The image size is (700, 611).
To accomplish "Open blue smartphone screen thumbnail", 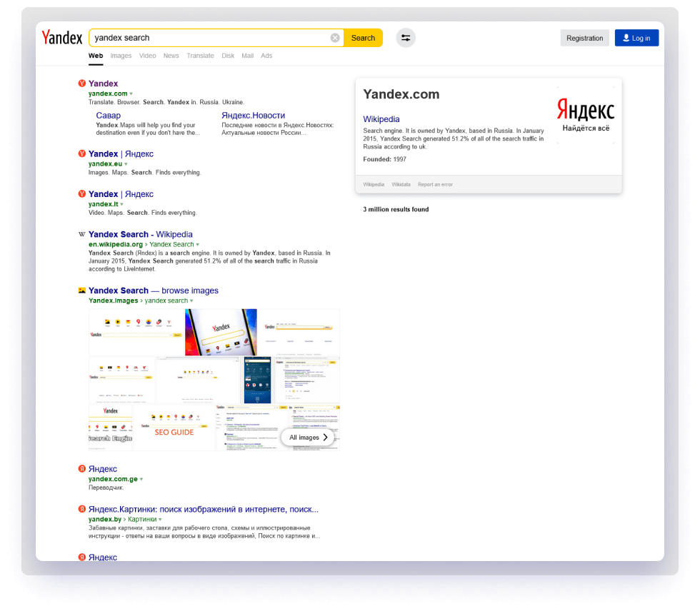I will click(x=258, y=380).
